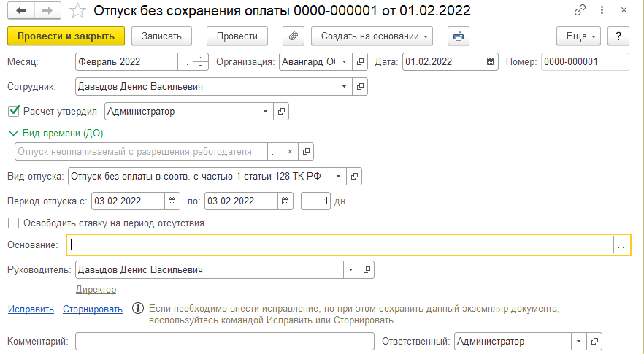Screen dimensions: 644x354
Task: Open calendar for vacation start date
Action: click(173, 201)
